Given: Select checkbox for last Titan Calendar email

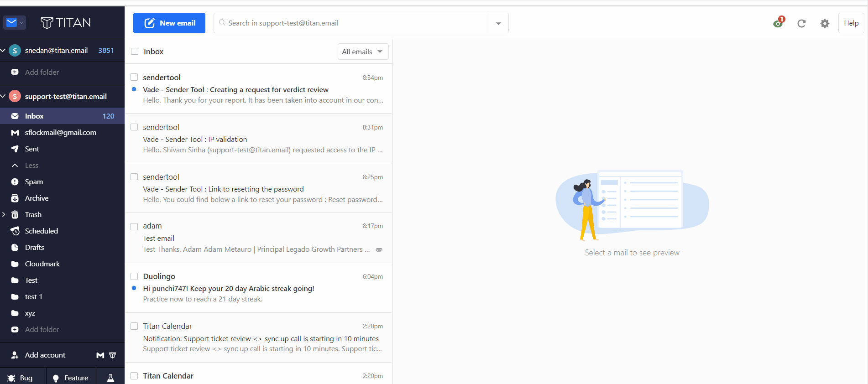Looking at the screenshot, I should (x=134, y=376).
